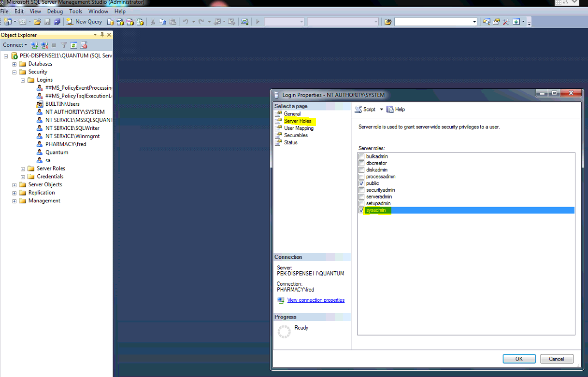The image size is (588, 377).
Task: Open View connection properties link
Action: click(316, 300)
